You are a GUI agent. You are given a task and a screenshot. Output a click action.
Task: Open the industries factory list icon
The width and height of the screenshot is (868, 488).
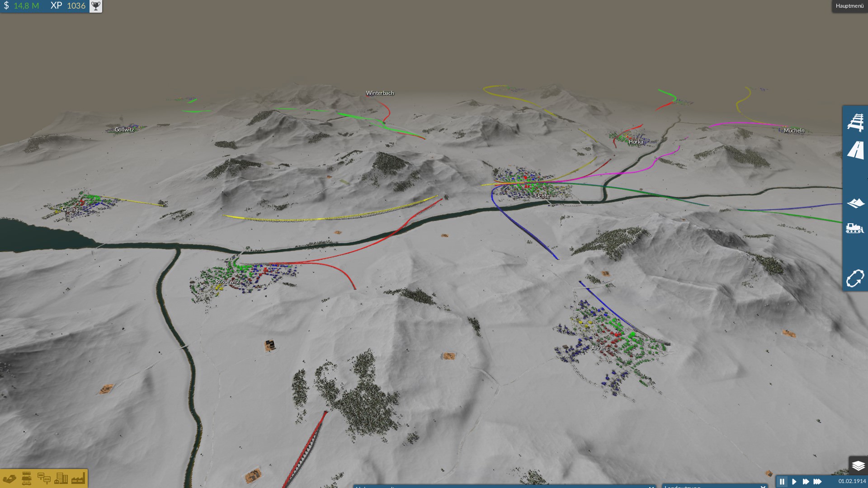click(78, 479)
